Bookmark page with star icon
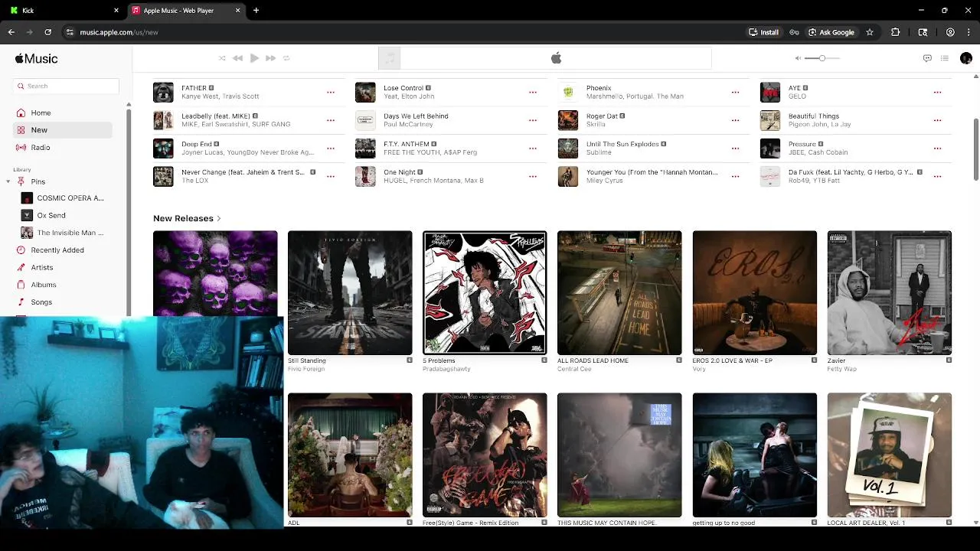This screenshot has height=551, width=980. pyautogui.click(x=870, y=32)
